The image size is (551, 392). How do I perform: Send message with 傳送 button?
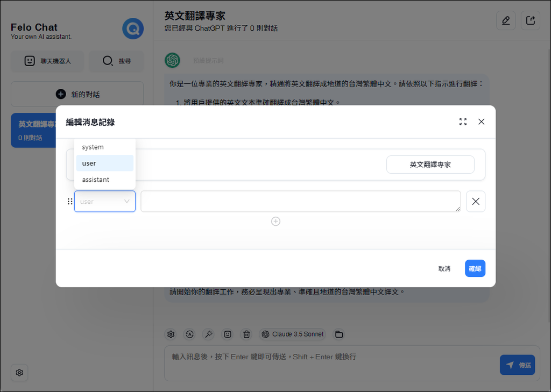[x=517, y=365]
